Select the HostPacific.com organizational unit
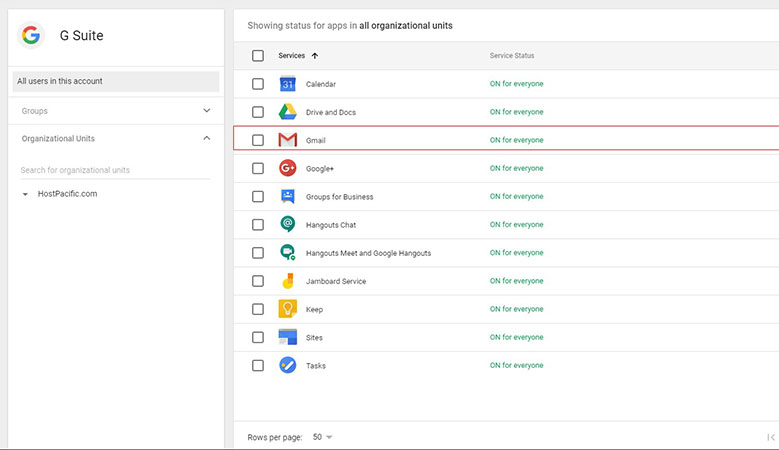779x450 pixels. tap(68, 194)
